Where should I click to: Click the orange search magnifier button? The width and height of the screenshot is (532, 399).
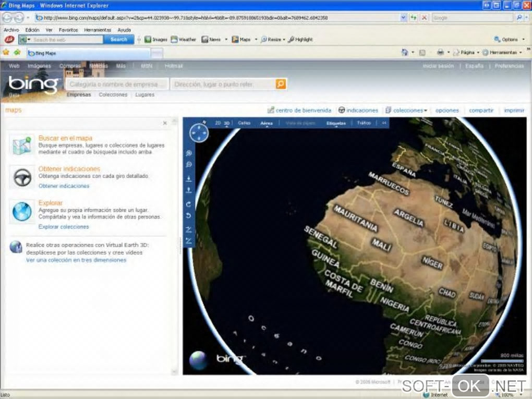(281, 84)
